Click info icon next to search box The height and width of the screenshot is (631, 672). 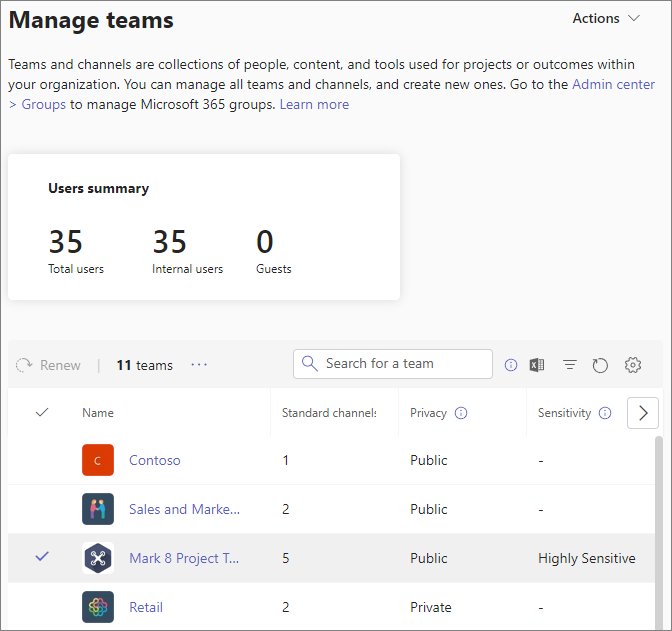click(511, 365)
